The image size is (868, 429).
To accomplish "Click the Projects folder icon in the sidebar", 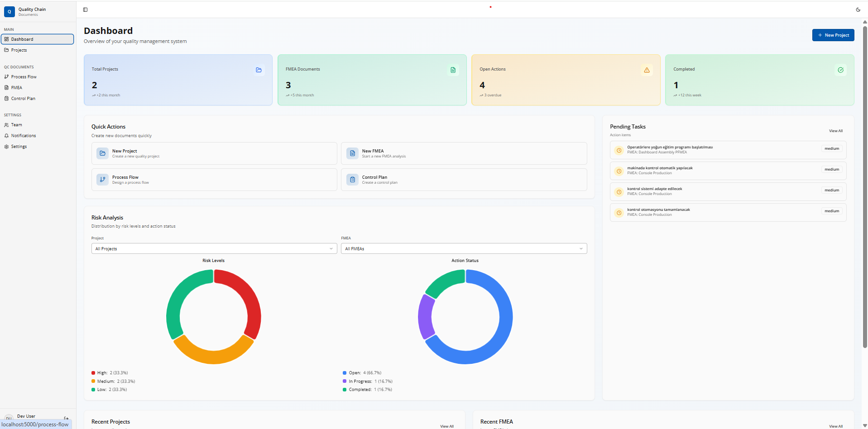I will tap(6, 50).
